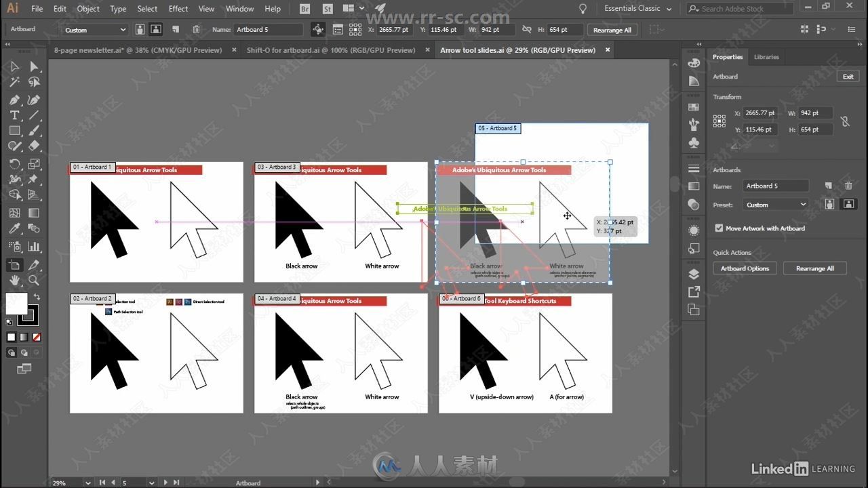Viewport: 868px width, 488px height.
Task: Click Exit button in Properties panel
Action: [848, 77]
